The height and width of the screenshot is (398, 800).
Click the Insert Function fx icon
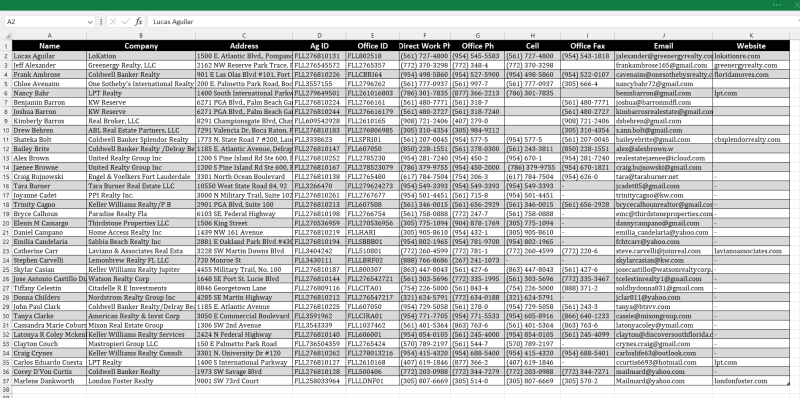[139, 22]
